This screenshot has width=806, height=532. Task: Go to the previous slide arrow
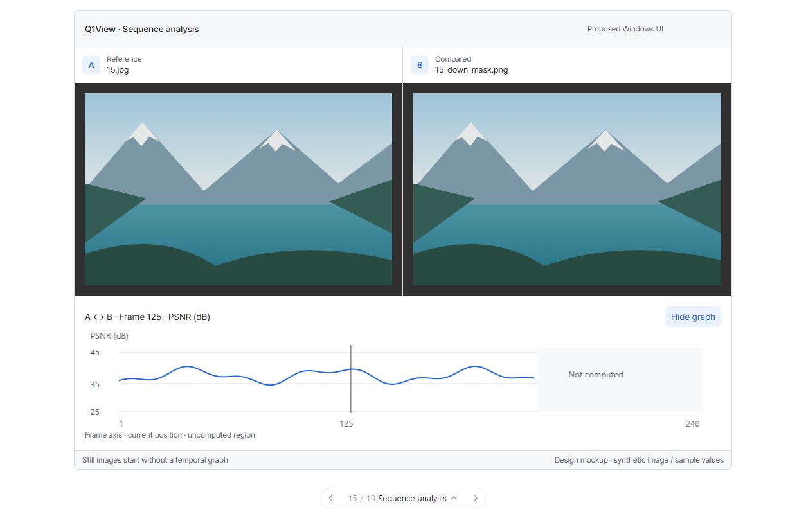coord(330,498)
